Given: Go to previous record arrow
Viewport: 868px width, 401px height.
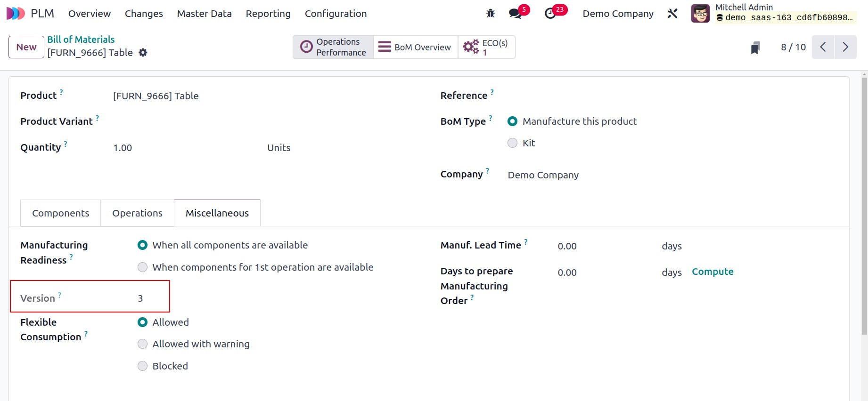Looking at the screenshot, I should tap(823, 47).
